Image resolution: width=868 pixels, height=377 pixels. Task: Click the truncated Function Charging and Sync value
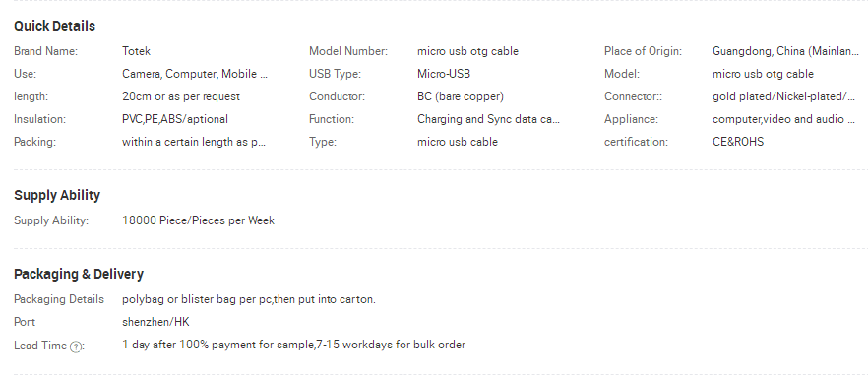click(488, 119)
